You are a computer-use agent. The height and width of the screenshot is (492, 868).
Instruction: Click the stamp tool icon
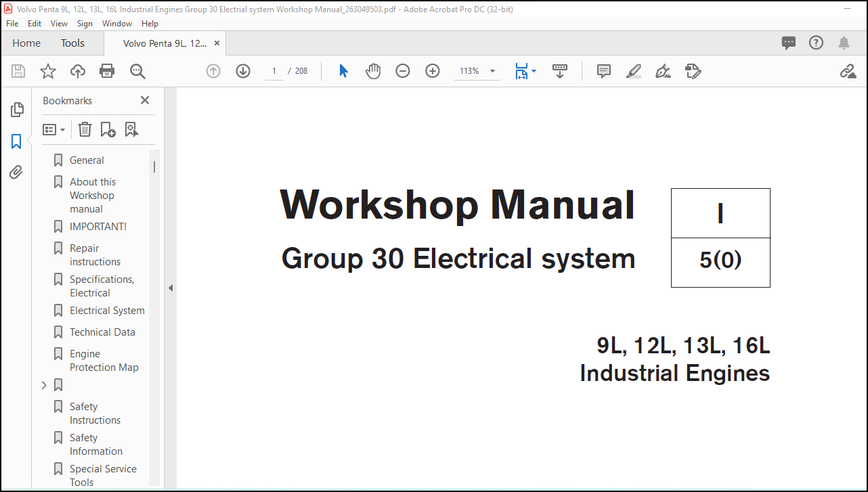[693, 71]
